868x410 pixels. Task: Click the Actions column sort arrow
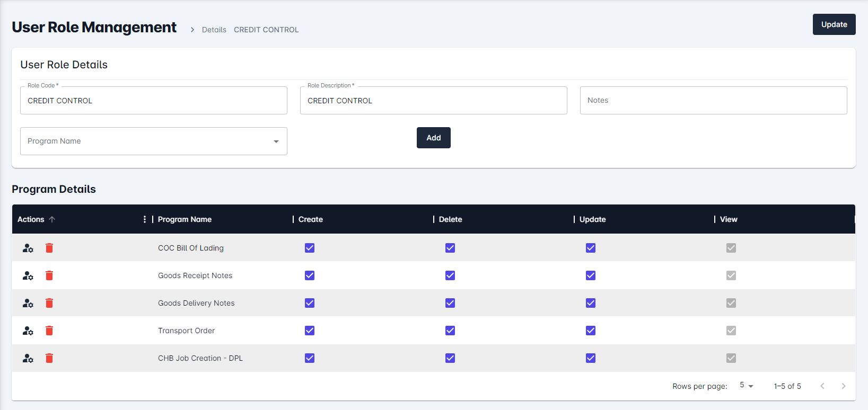tap(52, 219)
